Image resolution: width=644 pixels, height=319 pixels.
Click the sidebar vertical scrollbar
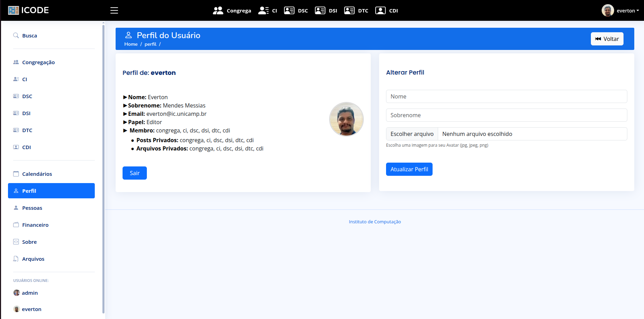pos(103,166)
